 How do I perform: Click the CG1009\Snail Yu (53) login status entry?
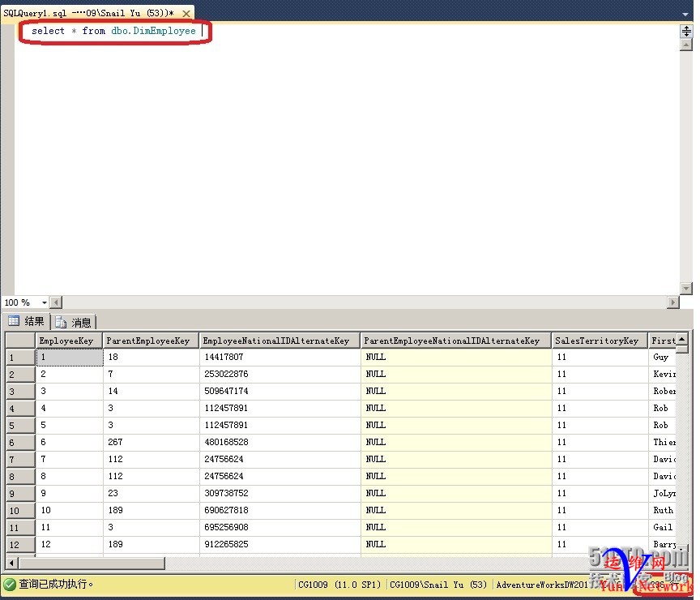pyautogui.click(x=438, y=585)
